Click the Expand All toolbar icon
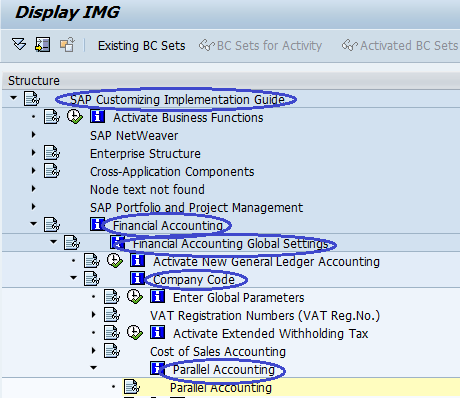Viewport: 460px width, 398px height. (19, 44)
